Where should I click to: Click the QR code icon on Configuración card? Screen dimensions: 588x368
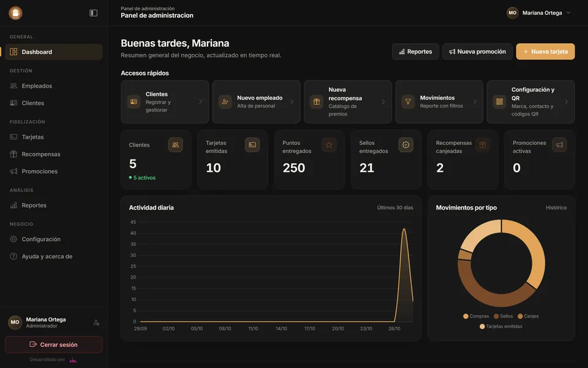click(500, 102)
